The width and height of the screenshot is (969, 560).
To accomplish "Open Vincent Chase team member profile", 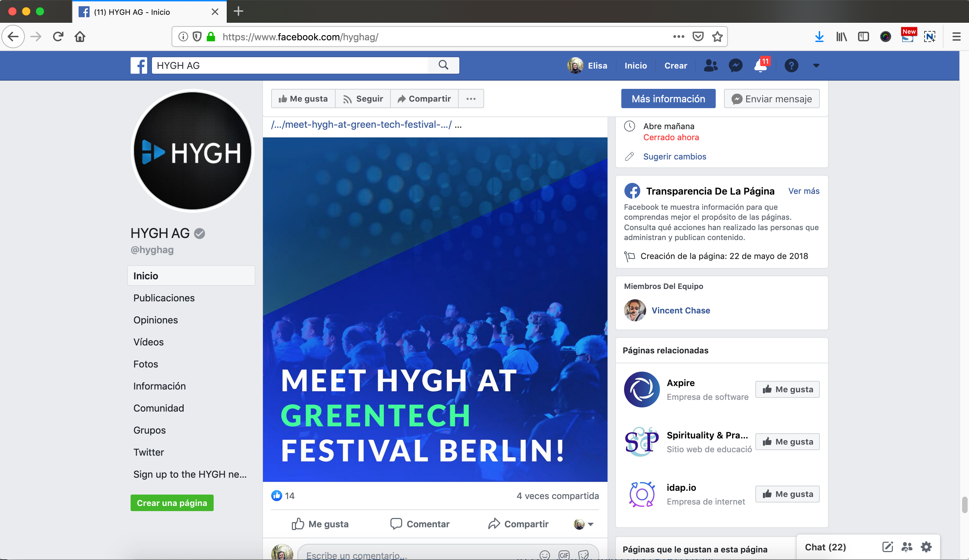I will tap(681, 311).
